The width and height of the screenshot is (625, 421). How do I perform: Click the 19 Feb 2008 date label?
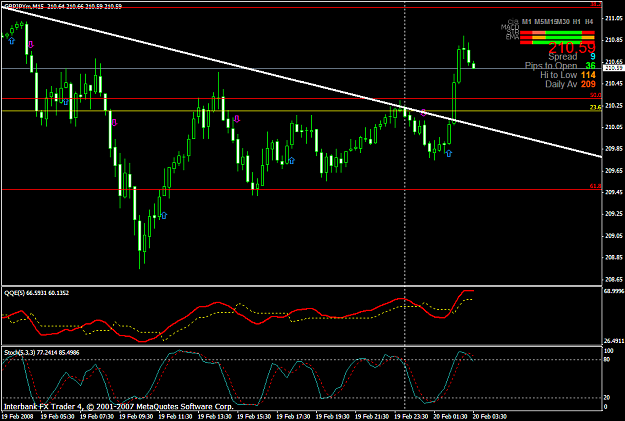(x=18, y=417)
